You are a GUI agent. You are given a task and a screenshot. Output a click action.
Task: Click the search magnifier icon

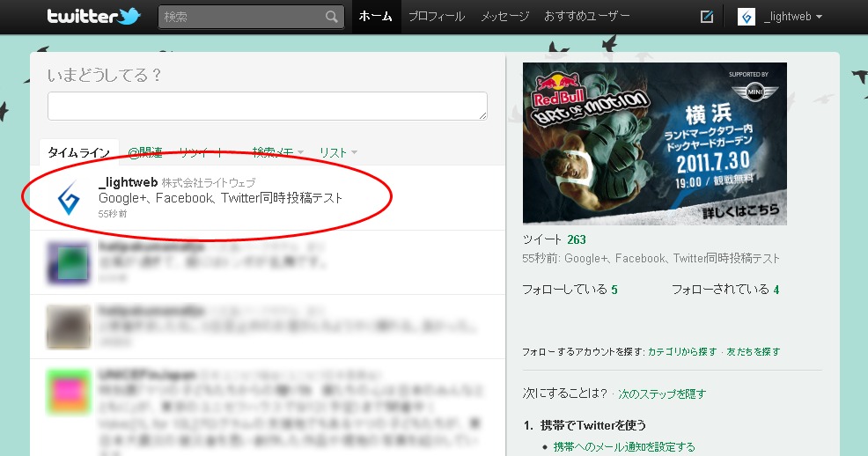[331, 17]
